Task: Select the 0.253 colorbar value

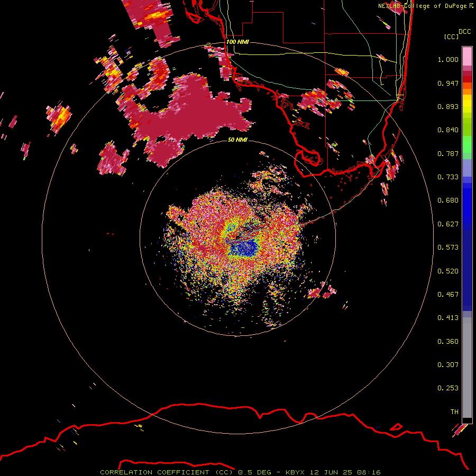Action: pyautogui.click(x=448, y=388)
